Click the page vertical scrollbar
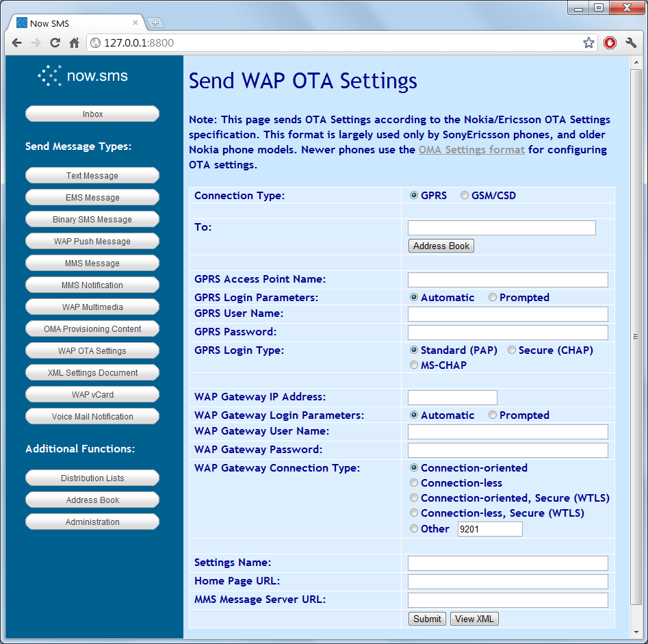The width and height of the screenshot is (648, 644). [636, 335]
